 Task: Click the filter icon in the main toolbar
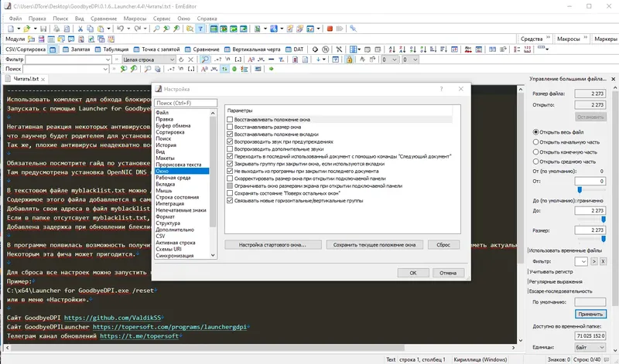(x=200, y=29)
